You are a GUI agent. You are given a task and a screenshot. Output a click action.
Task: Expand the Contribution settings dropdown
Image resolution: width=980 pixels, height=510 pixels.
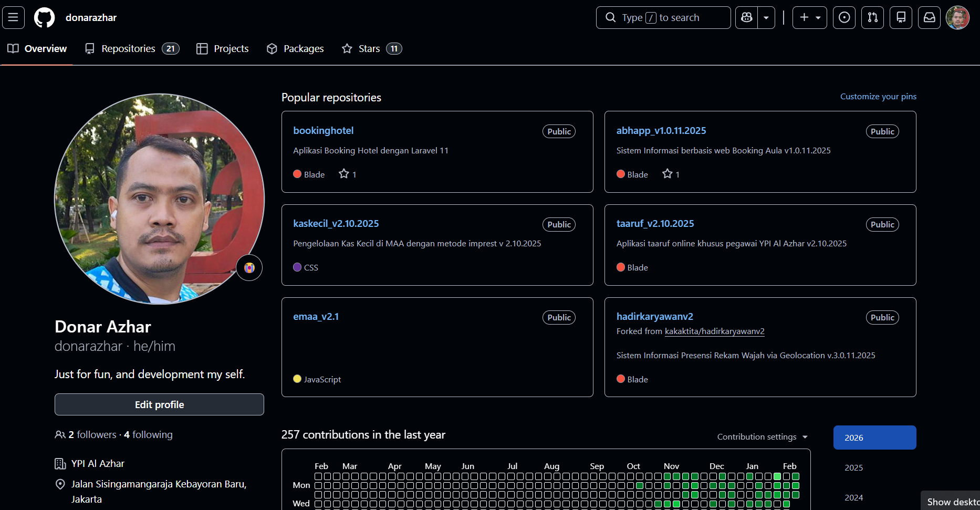(x=763, y=436)
